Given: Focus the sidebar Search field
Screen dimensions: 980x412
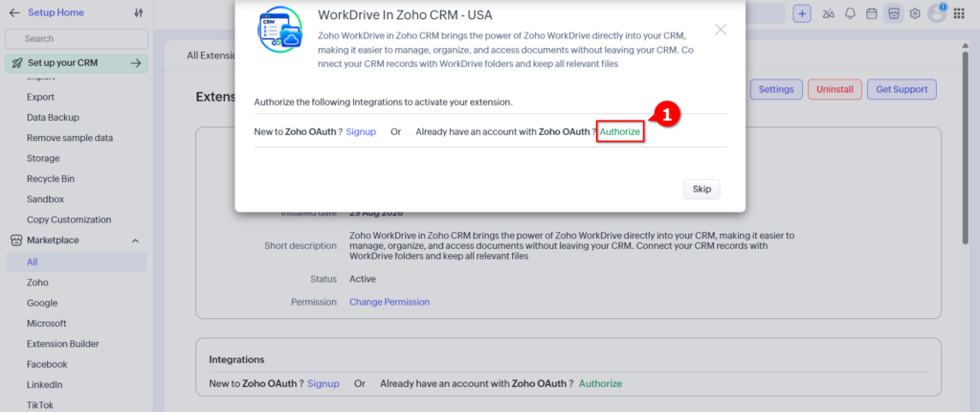Looking at the screenshot, I should 77,39.
